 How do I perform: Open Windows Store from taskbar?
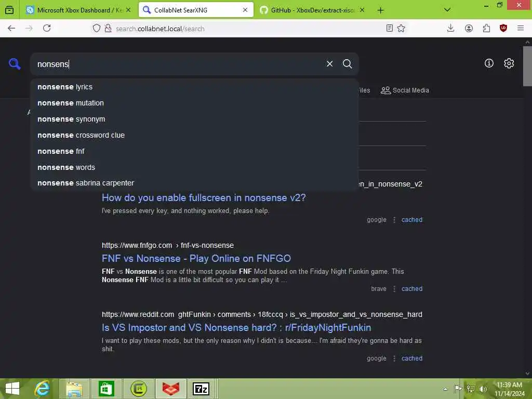pyautogui.click(x=106, y=389)
